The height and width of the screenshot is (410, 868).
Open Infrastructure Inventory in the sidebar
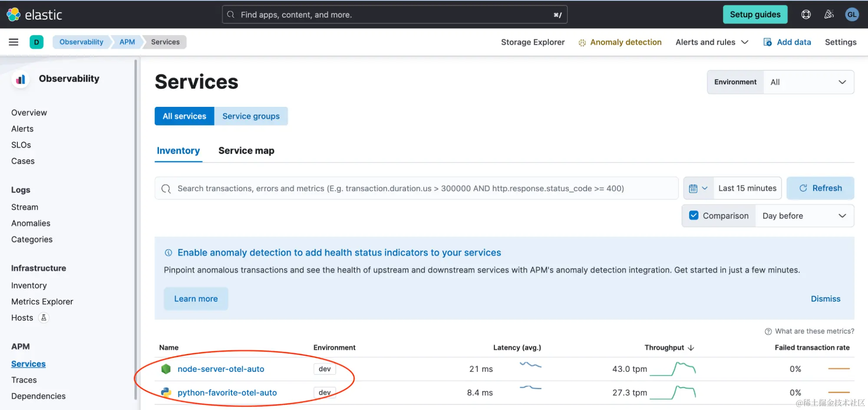pos(29,285)
